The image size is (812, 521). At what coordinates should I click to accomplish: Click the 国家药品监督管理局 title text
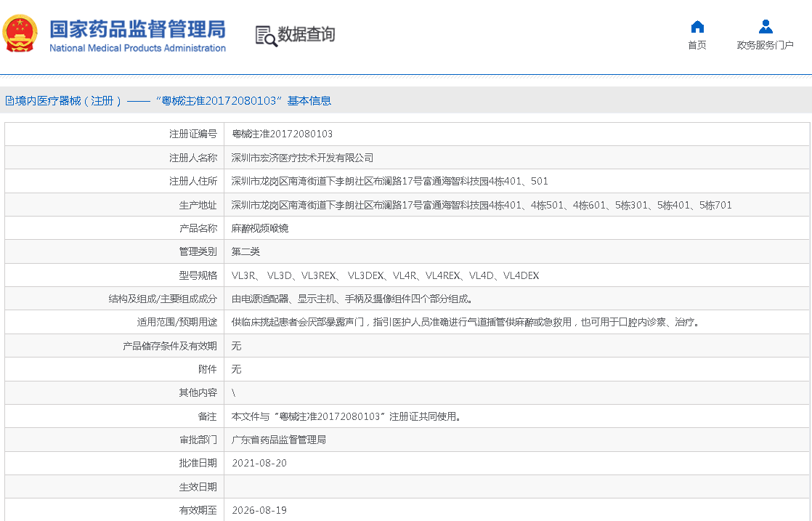(x=137, y=29)
